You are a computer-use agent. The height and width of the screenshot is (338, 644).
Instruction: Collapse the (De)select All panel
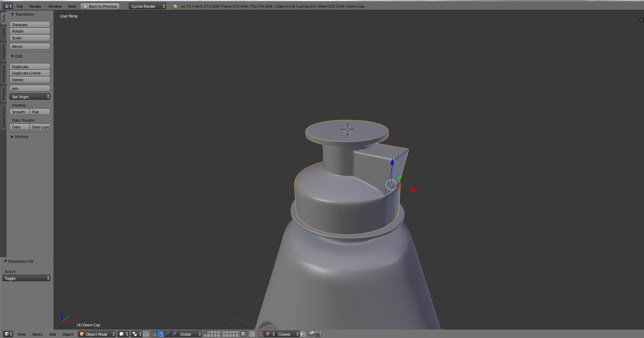tap(5, 261)
